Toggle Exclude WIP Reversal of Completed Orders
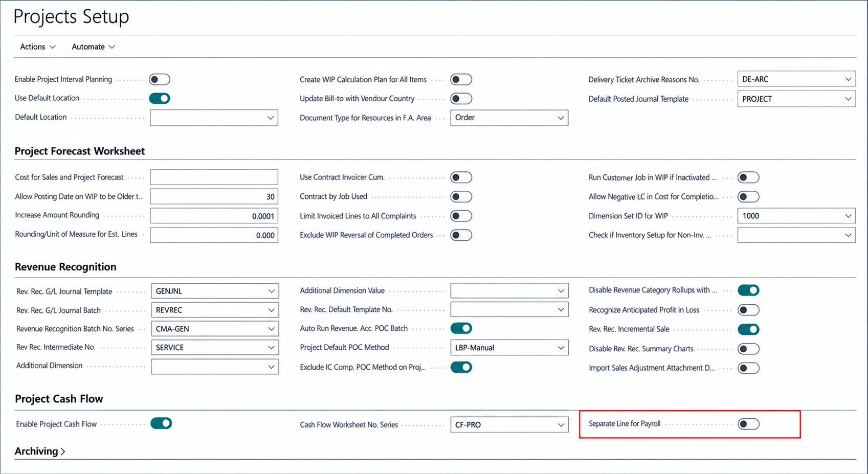The image size is (868, 474). point(461,235)
